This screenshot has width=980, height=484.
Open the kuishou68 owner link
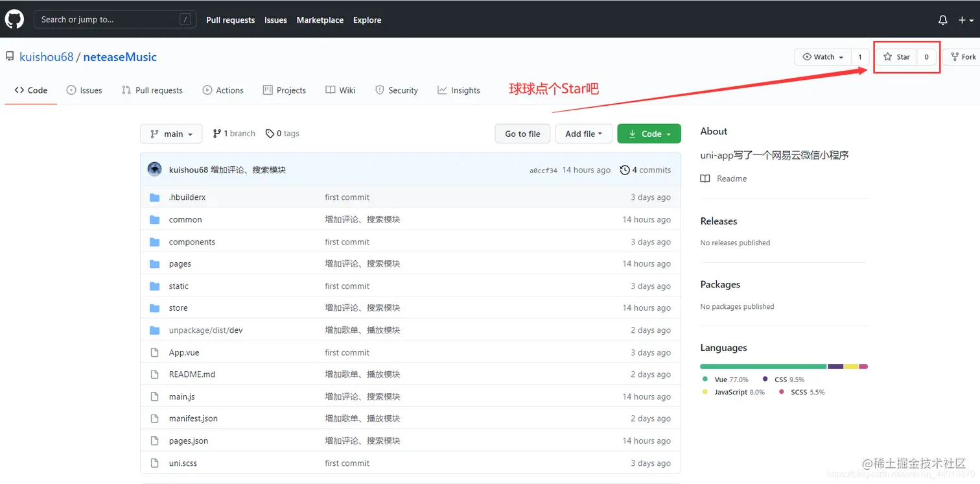coord(47,57)
